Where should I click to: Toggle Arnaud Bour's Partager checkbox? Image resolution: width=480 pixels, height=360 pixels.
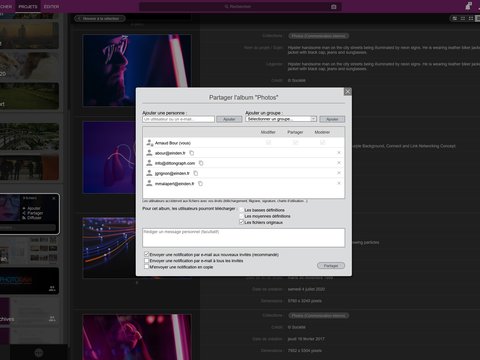295,142
